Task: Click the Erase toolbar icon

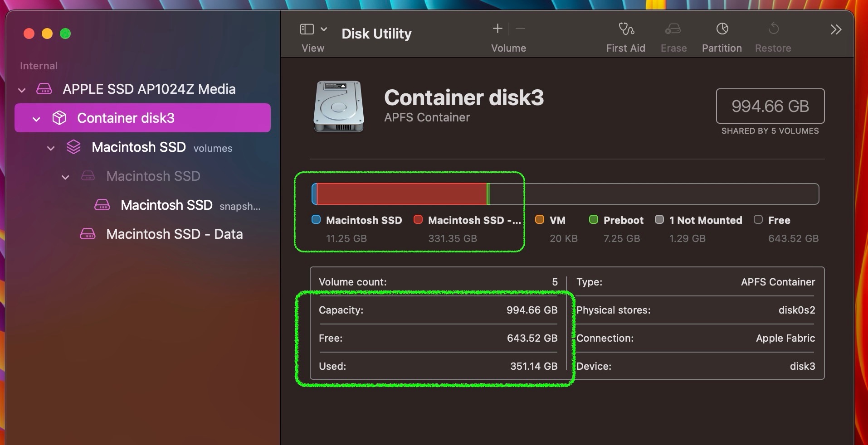Action: [673, 36]
